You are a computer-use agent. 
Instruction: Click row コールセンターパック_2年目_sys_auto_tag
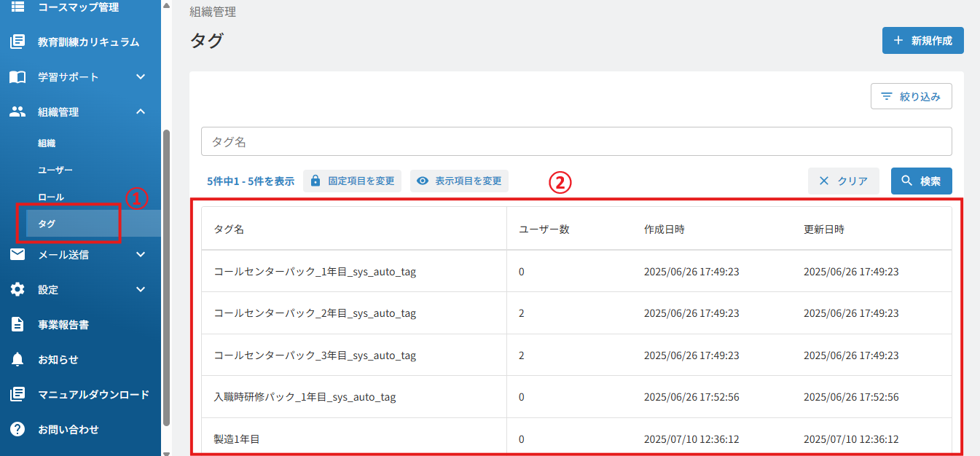[x=576, y=313]
